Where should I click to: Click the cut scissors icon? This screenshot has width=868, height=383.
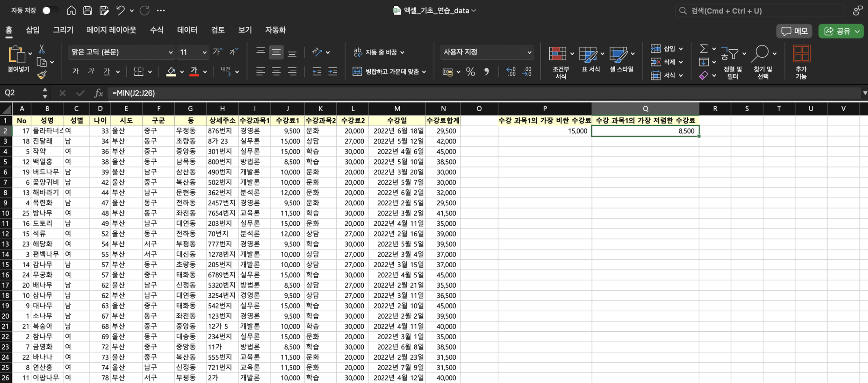[x=41, y=49]
